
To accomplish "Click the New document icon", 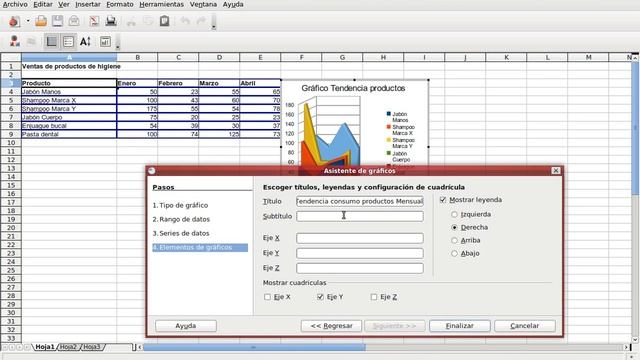I will (14, 21).
